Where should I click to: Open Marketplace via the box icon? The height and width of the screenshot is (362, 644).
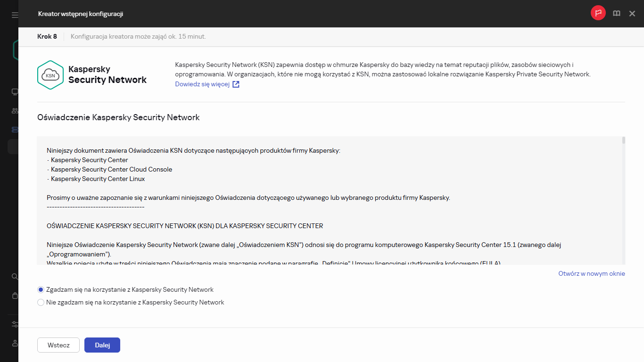click(x=14, y=296)
